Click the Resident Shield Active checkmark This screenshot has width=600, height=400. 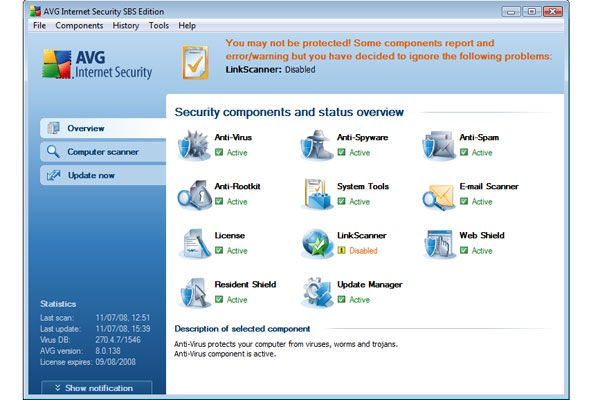pyautogui.click(x=219, y=299)
